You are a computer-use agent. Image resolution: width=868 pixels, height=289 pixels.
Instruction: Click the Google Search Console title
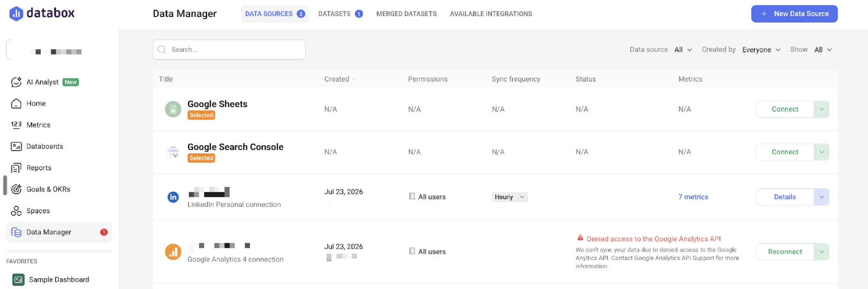click(x=235, y=147)
